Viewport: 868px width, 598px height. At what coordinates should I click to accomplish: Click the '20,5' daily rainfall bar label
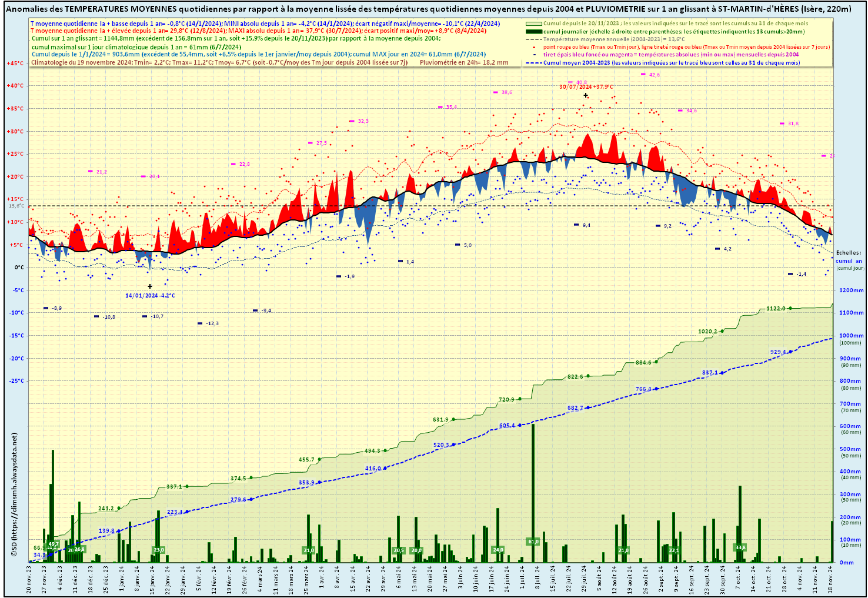pos(399,550)
